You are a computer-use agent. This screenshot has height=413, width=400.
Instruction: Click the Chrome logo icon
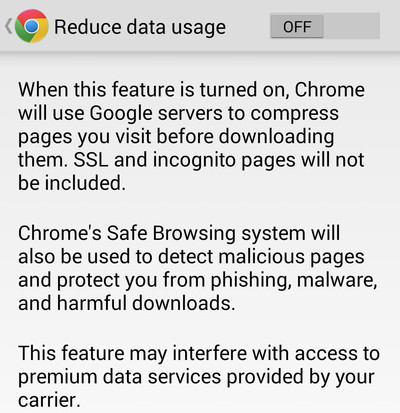point(32,26)
